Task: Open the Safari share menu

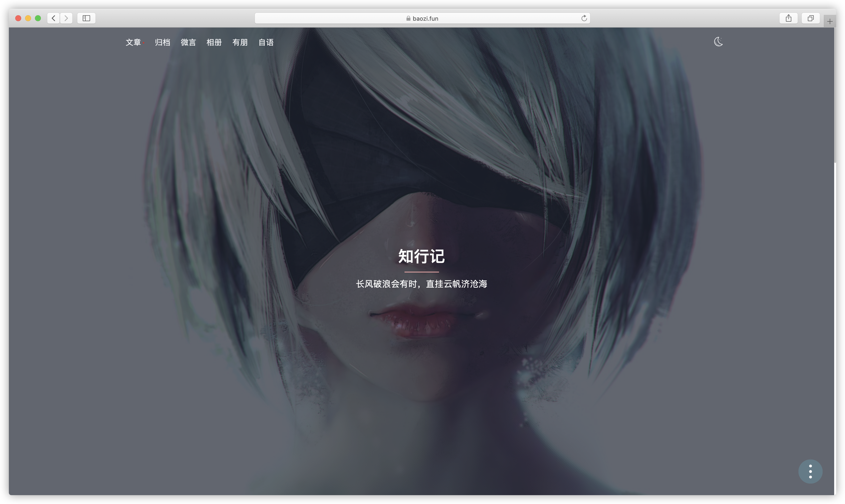Action: (788, 18)
